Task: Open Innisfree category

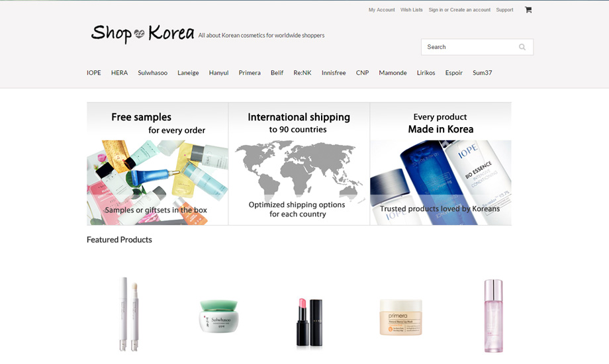Action: click(333, 73)
